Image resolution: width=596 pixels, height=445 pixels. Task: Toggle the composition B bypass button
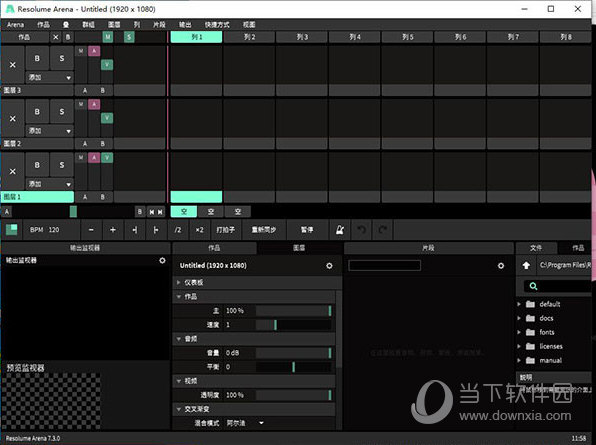click(x=68, y=37)
